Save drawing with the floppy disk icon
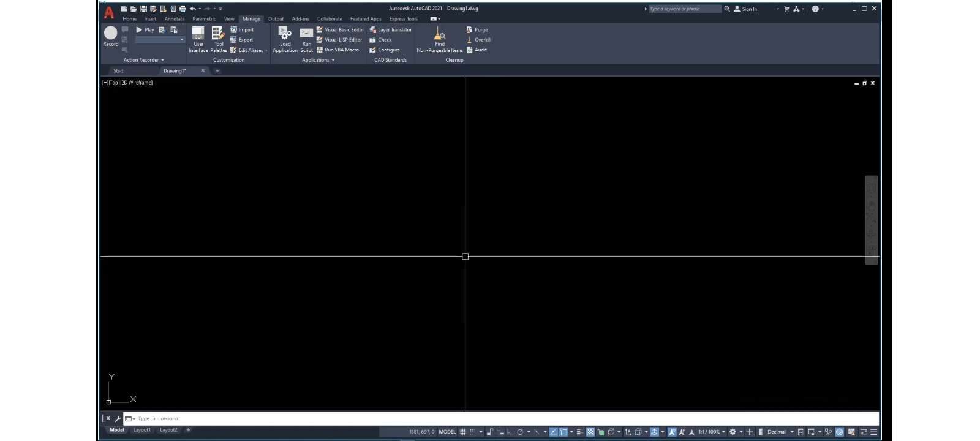Viewport: 980px width, 441px height. pyautogui.click(x=143, y=9)
